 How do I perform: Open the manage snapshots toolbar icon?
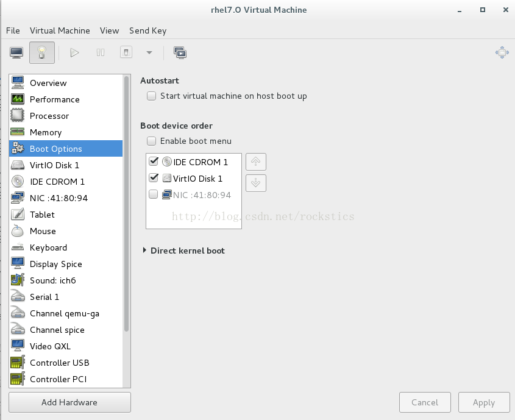coord(180,52)
